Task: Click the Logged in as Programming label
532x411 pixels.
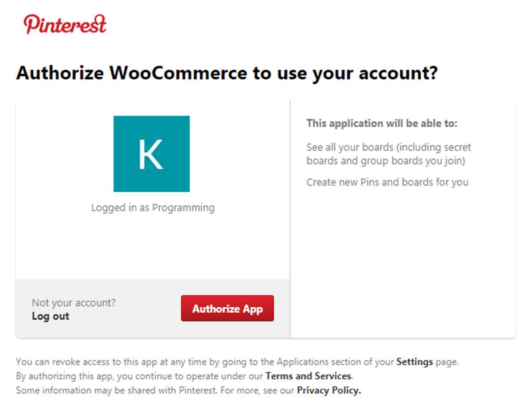Action: click(153, 207)
